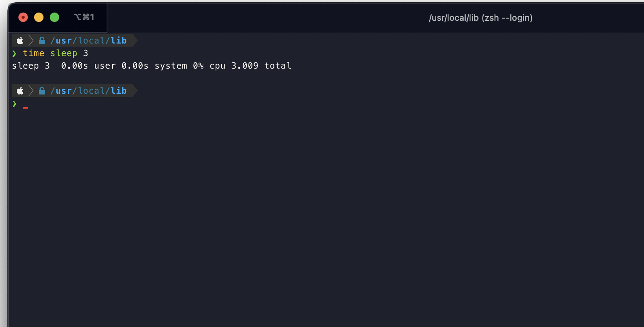Click the word 'system' in the output line
This screenshot has width=644, height=327.
[x=171, y=66]
